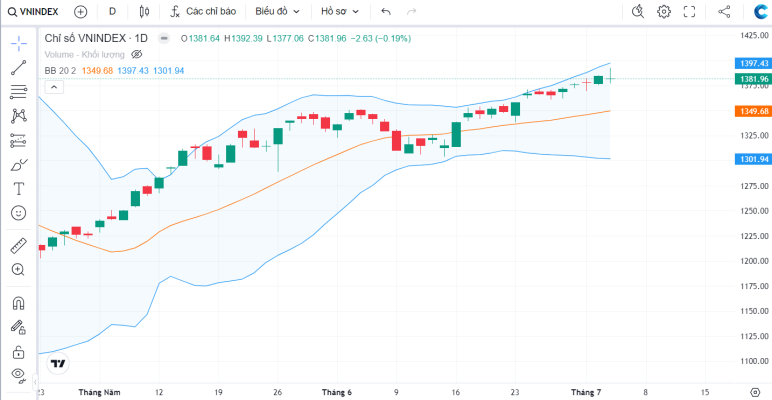Viewport: 772px width, 400px height.
Task: Select the forecast and measurement tool
Action: click(19, 140)
